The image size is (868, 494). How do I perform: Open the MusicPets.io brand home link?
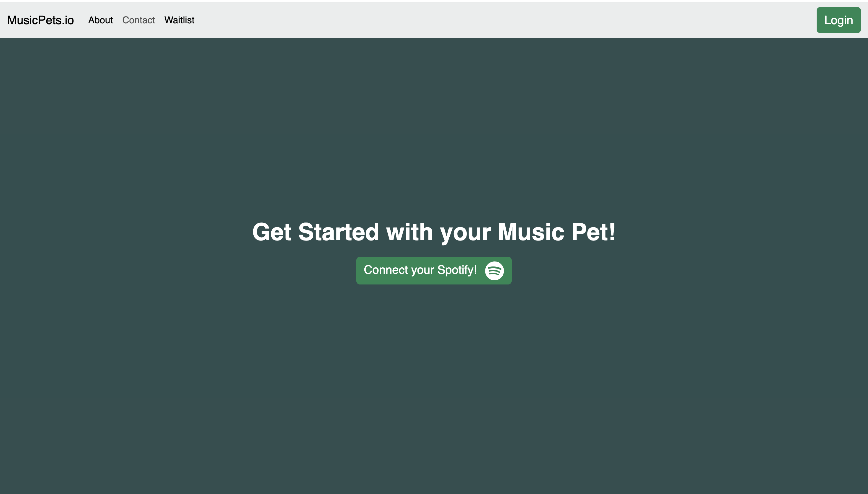tap(40, 20)
